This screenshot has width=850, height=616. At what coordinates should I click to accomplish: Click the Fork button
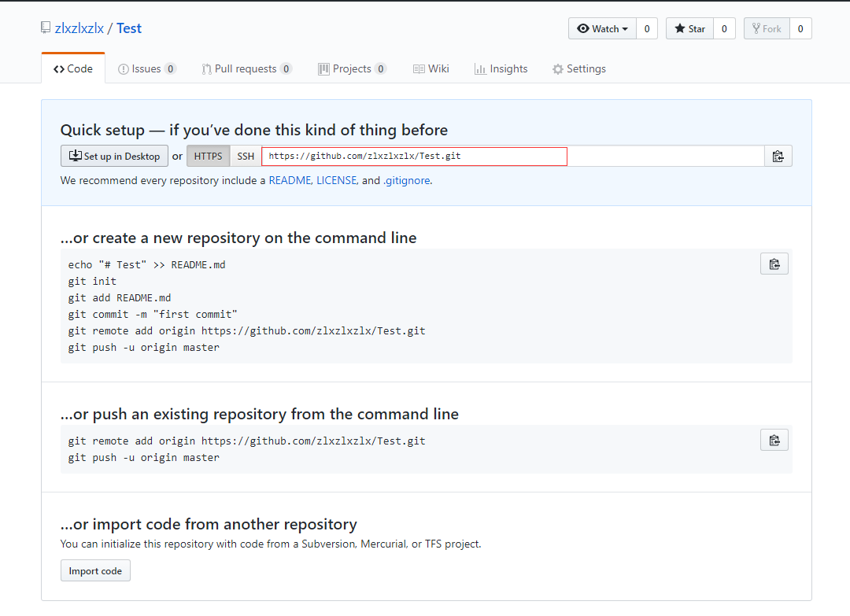(767, 28)
